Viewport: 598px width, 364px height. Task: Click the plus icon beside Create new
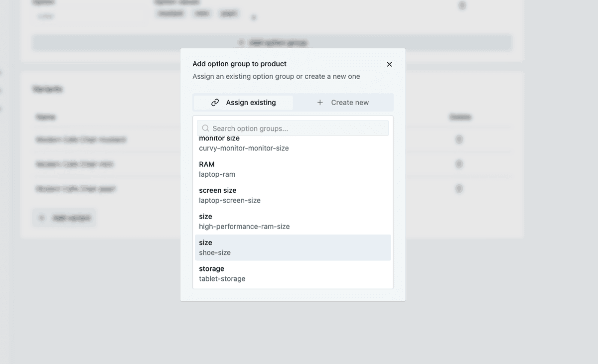(x=320, y=103)
